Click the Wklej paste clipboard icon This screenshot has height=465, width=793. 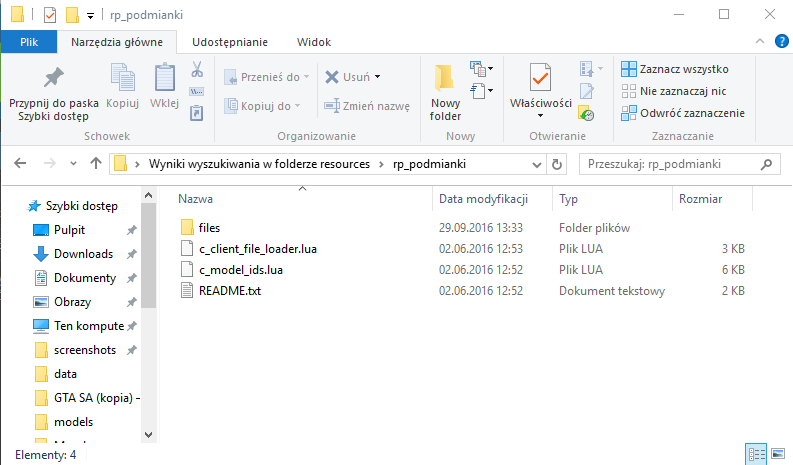(x=164, y=78)
